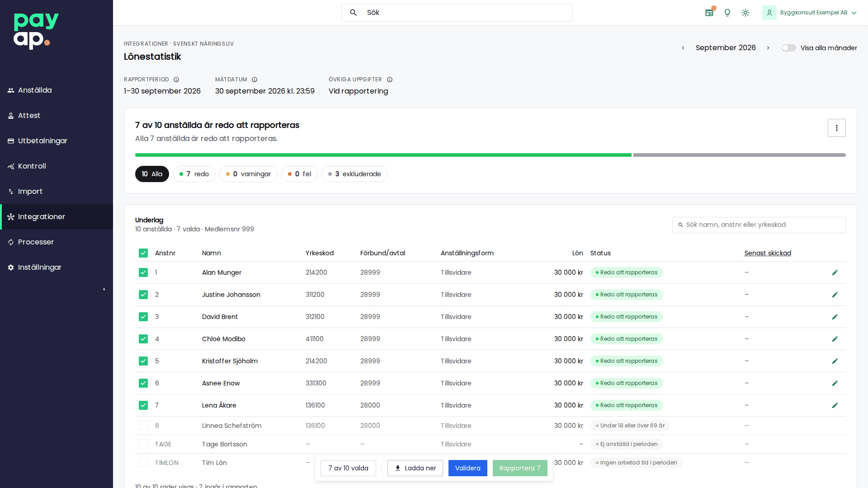This screenshot has height=488, width=868.
Task: Uncheck Alan Munger row checkbox
Action: (x=143, y=272)
